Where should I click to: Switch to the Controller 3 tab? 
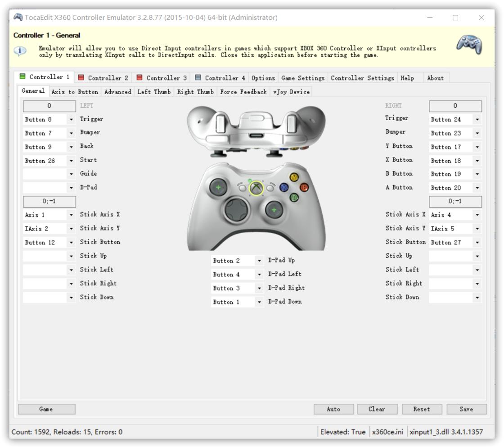[162, 78]
